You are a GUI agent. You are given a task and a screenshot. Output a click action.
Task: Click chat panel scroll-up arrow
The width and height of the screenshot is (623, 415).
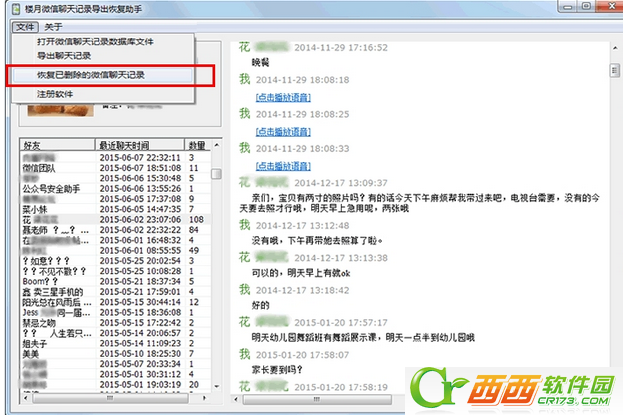tap(615, 48)
